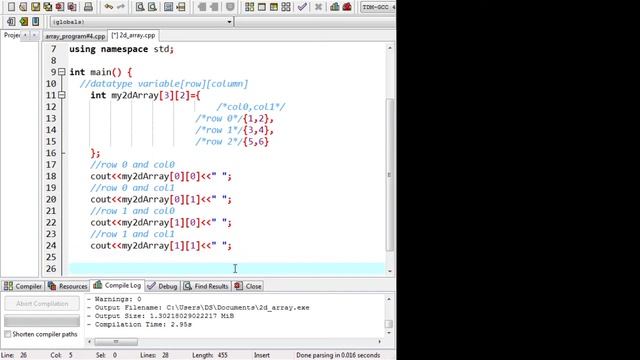Click 'using namespace std;' code line
Image resolution: width=640 pixels, height=360 pixels.
pyautogui.click(x=121, y=49)
